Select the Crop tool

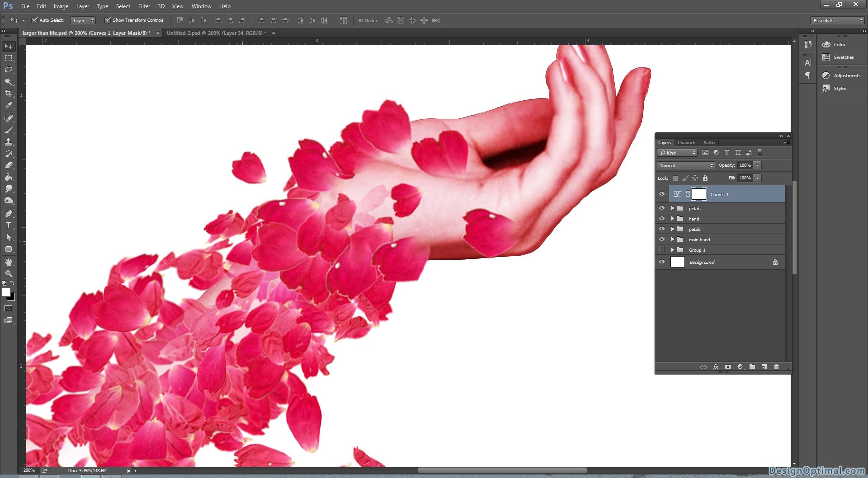(x=9, y=94)
